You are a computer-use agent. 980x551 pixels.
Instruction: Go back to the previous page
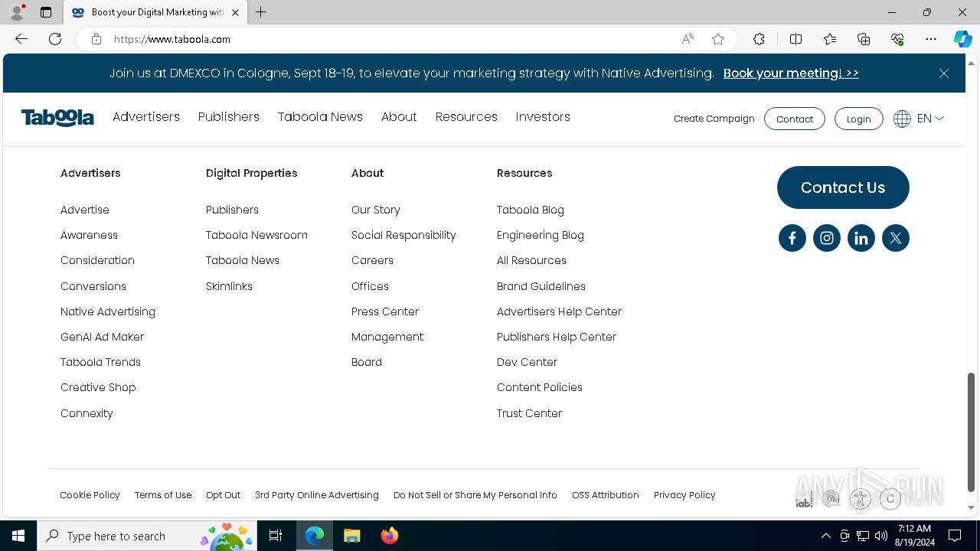[21, 39]
